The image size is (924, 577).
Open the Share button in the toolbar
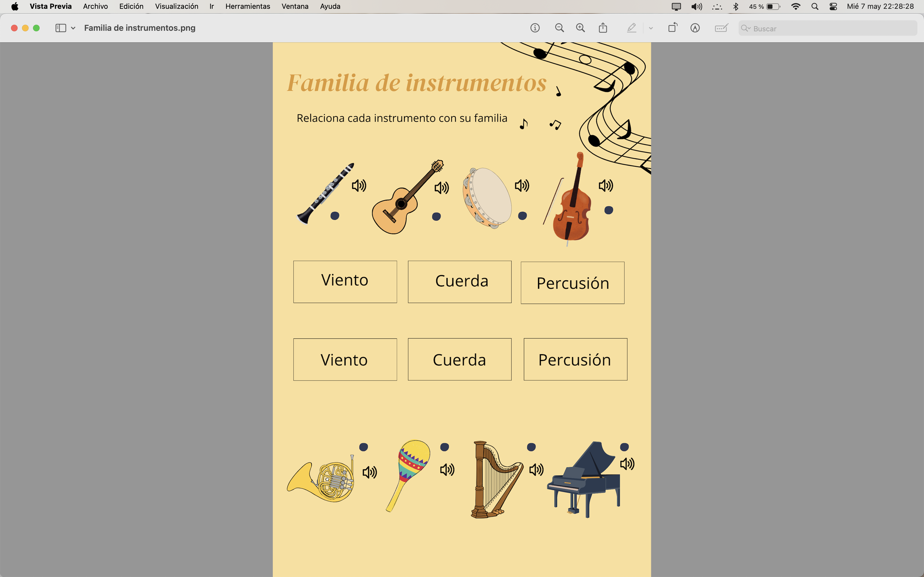603,28
